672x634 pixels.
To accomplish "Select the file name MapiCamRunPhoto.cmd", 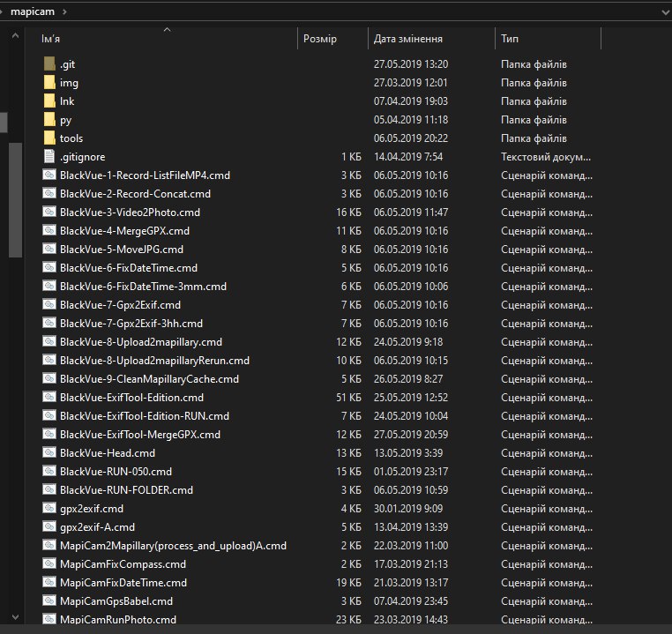I will tap(118, 619).
